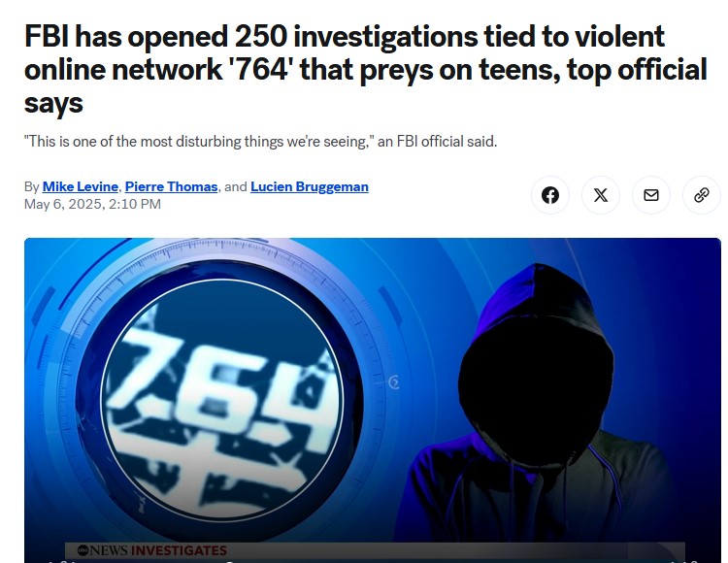Open Mike Levine's author page
The width and height of the screenshot is (728, 563).
pos(80,186)
